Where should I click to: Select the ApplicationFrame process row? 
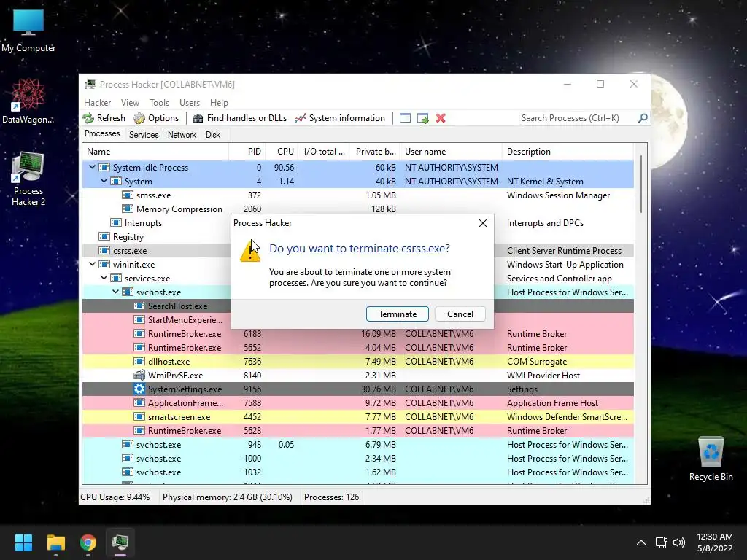click(x=357, y=402)
